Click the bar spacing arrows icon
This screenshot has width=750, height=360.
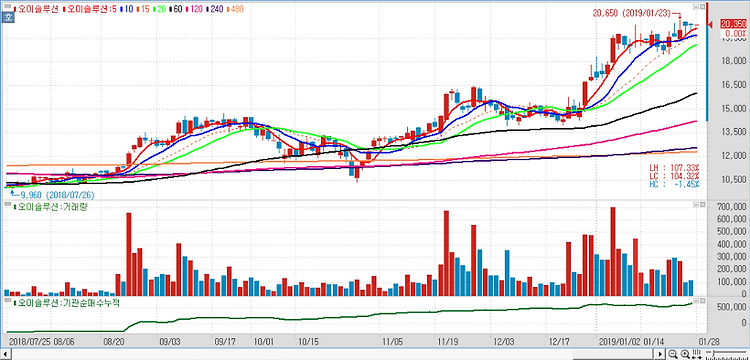coord(696,354)
